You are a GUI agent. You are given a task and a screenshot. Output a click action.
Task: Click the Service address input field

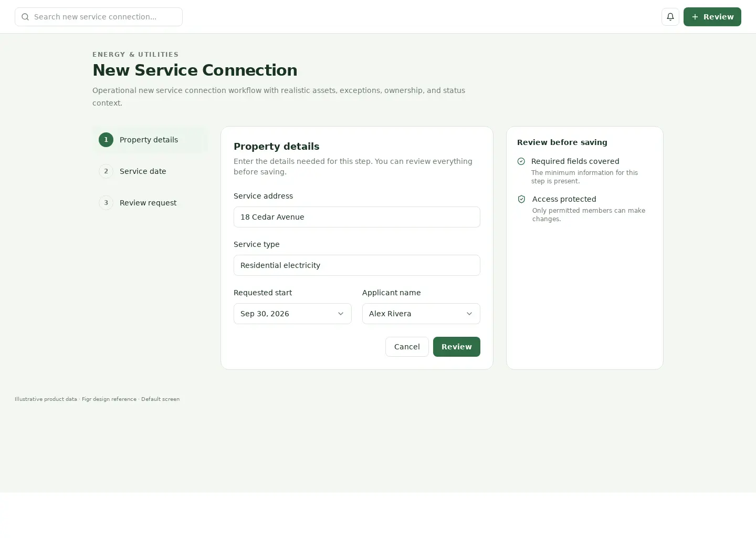tap(357, 217)
